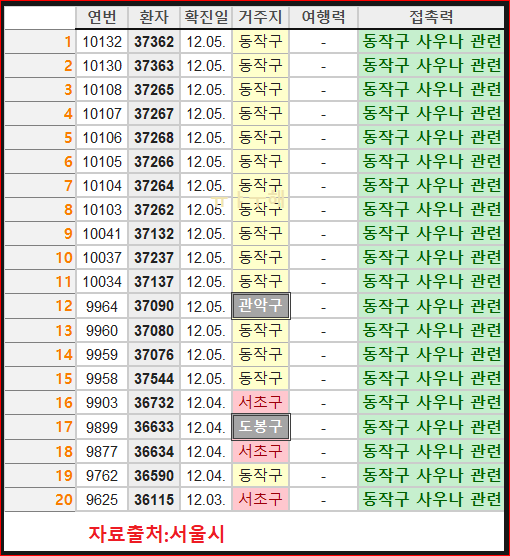Click row number 20 in index column

tap(64, 500)
